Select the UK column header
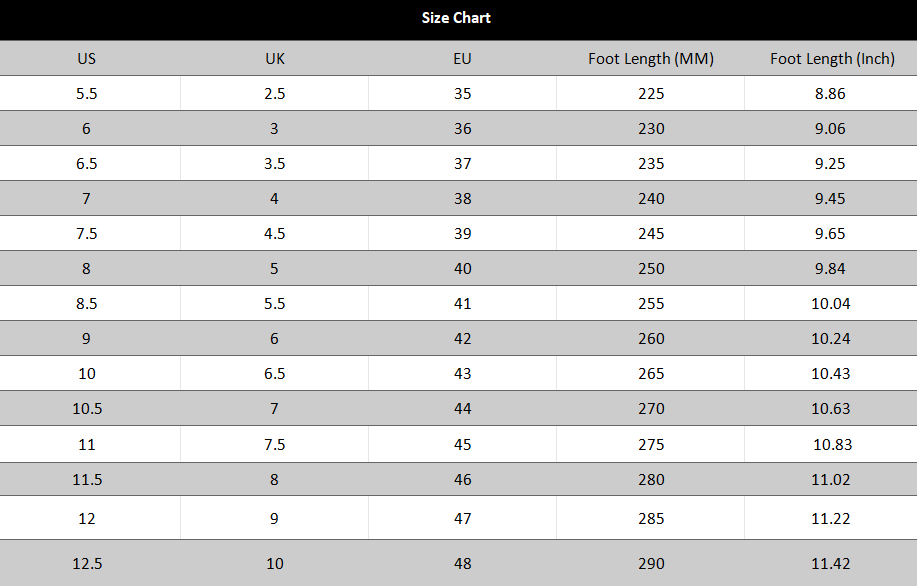This screenshot has width=917, height=586. point(275,58)
